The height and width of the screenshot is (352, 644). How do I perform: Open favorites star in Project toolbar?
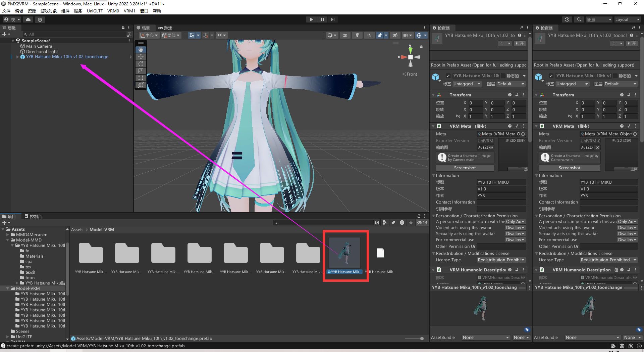click(411, 223)
